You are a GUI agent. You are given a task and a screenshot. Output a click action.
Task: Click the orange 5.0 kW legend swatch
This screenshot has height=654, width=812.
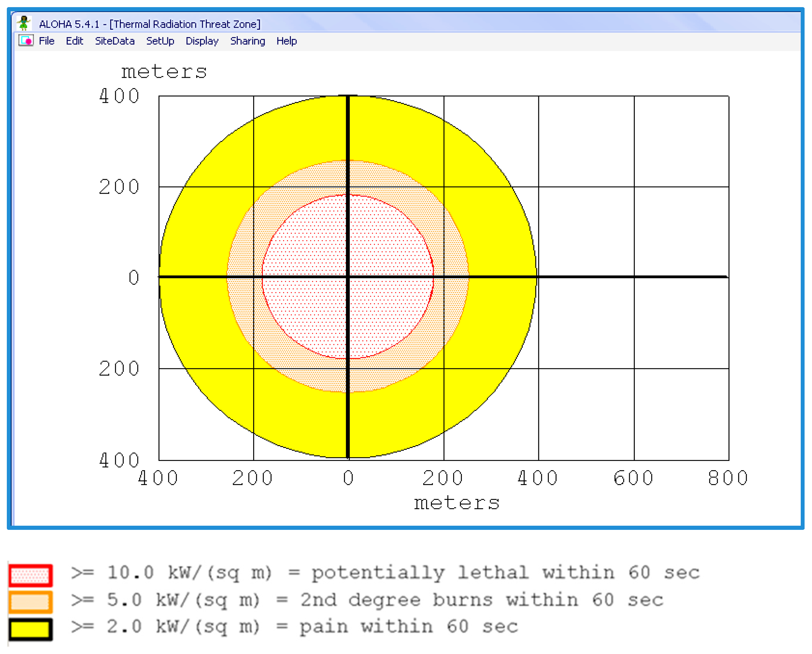[31, 602]
